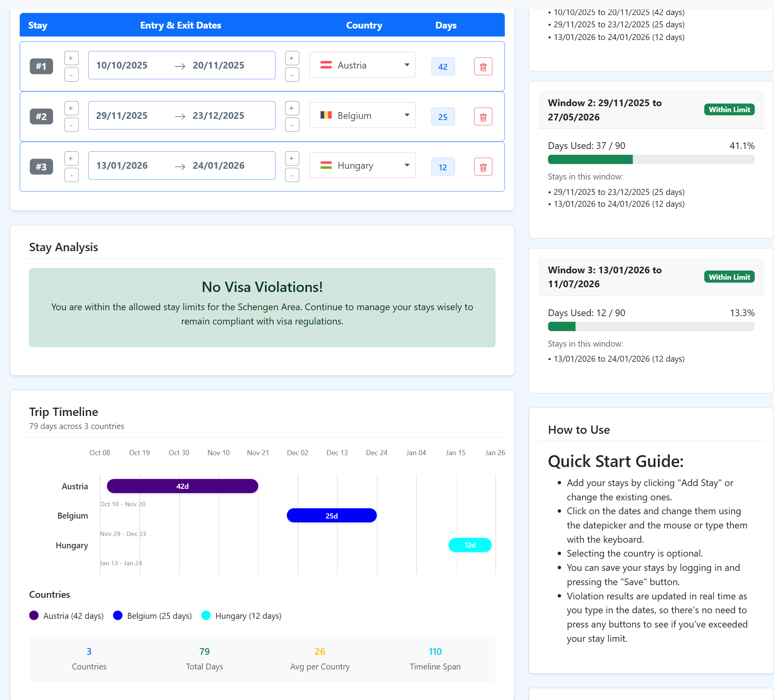Open the Hungary country dropdown
Viewport: 774px width, 700px height.
coord(362,166)
